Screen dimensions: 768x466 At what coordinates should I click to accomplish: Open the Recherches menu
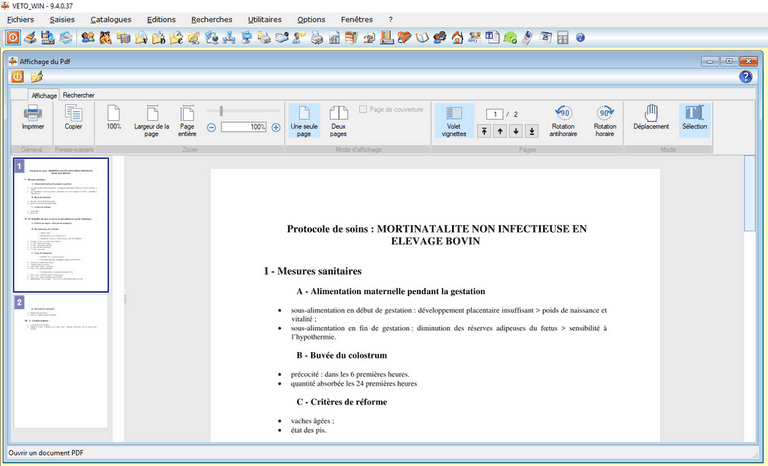tap(212, 20)
